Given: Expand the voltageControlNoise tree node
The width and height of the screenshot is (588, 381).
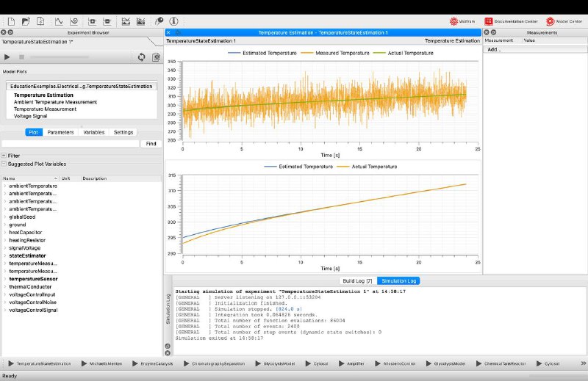Looking at the screenshot, I should [x=5, y=302].
